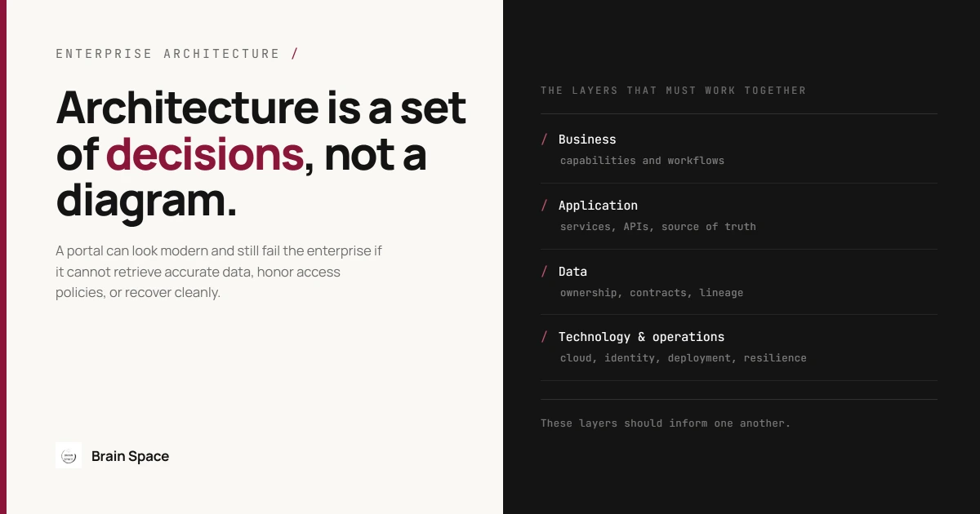
Task: Click the Brain Space brand name
Action: 130,456
